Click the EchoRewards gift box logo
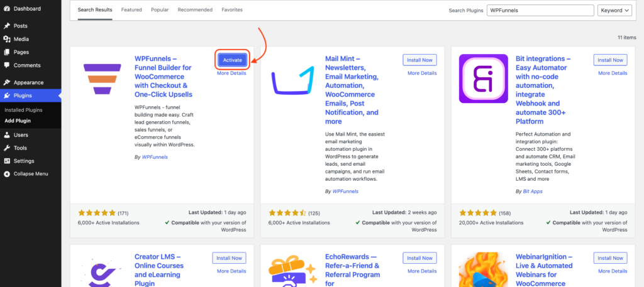The image size is (644, 287). pos(293,270)
